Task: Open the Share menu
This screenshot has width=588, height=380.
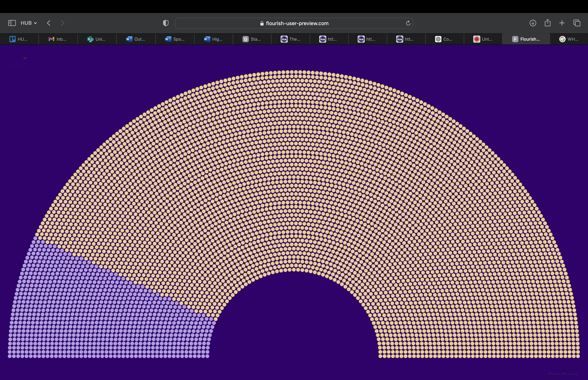Action: click(548, 23)
